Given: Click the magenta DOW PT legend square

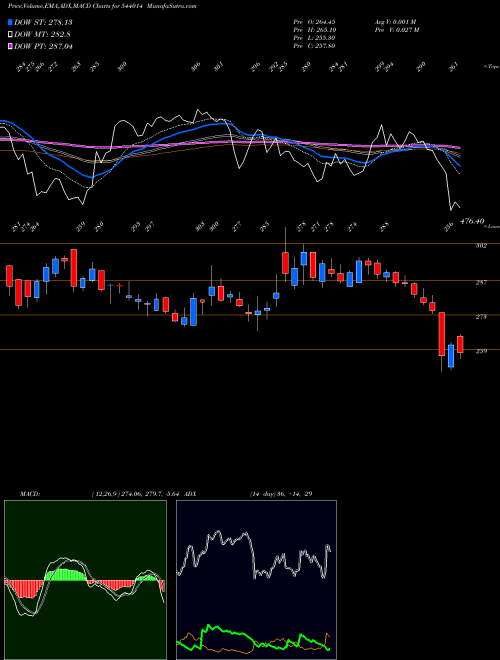Looking at the screenshot, I should coord(10,46).
